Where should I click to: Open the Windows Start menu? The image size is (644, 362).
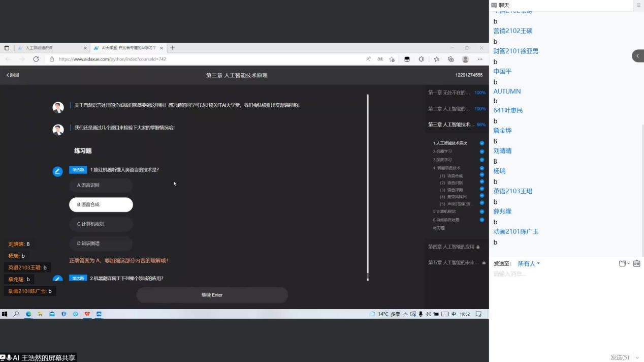pos(5,314)
